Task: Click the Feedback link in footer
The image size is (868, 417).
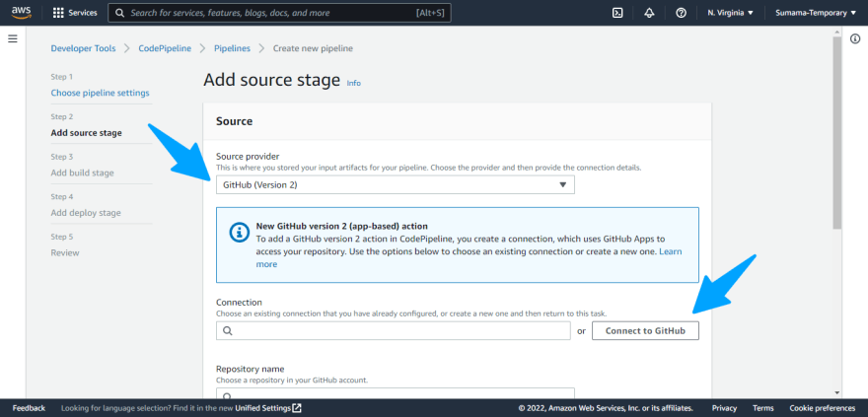Action: [x=29, y=408]
